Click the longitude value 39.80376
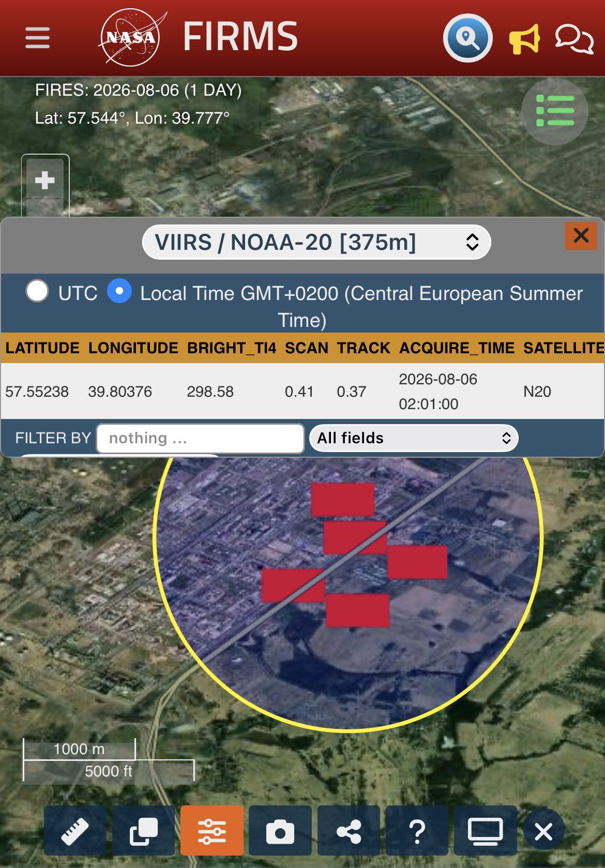605x868 pixels. click(120, 392)
